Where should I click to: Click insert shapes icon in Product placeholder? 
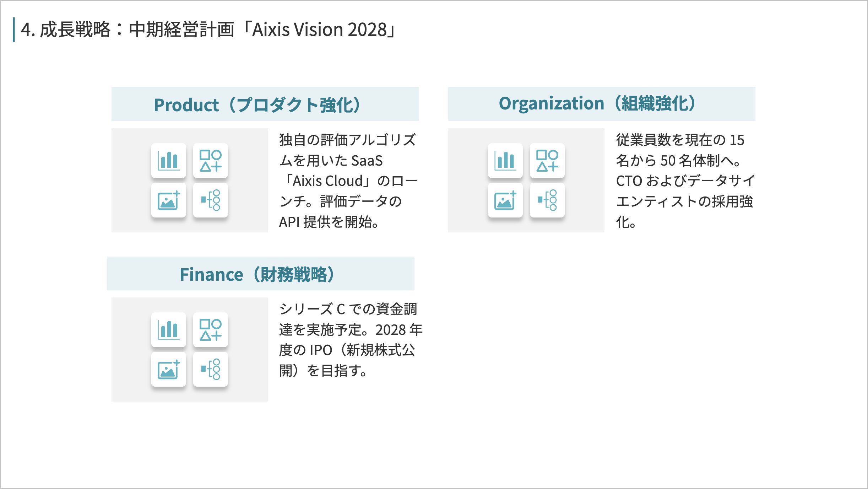[210, 161]
